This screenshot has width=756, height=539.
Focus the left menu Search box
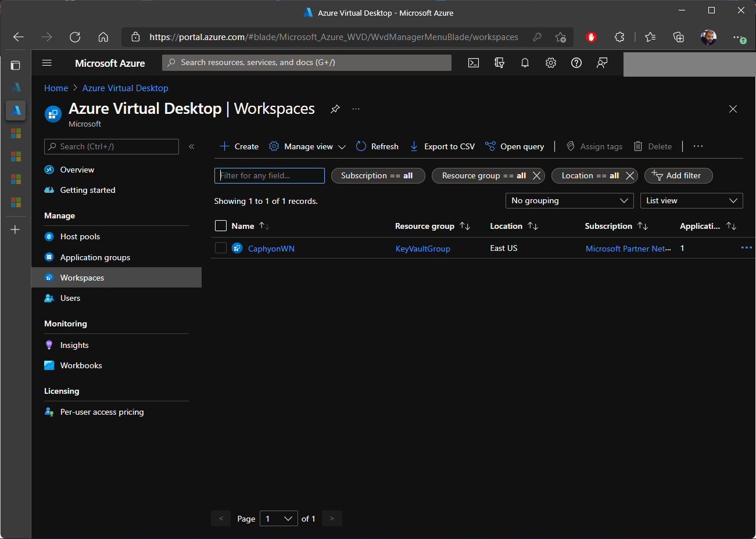click(112, 146)
